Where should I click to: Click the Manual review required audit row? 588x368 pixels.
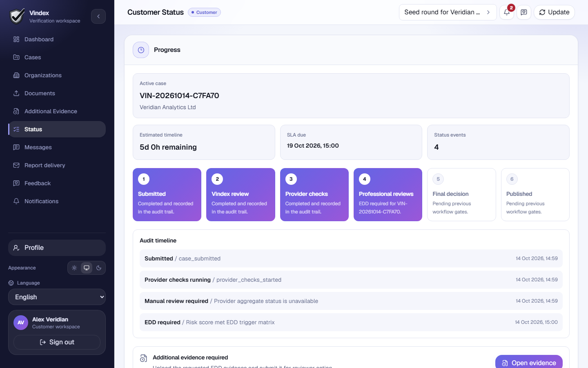coord(351,301)
